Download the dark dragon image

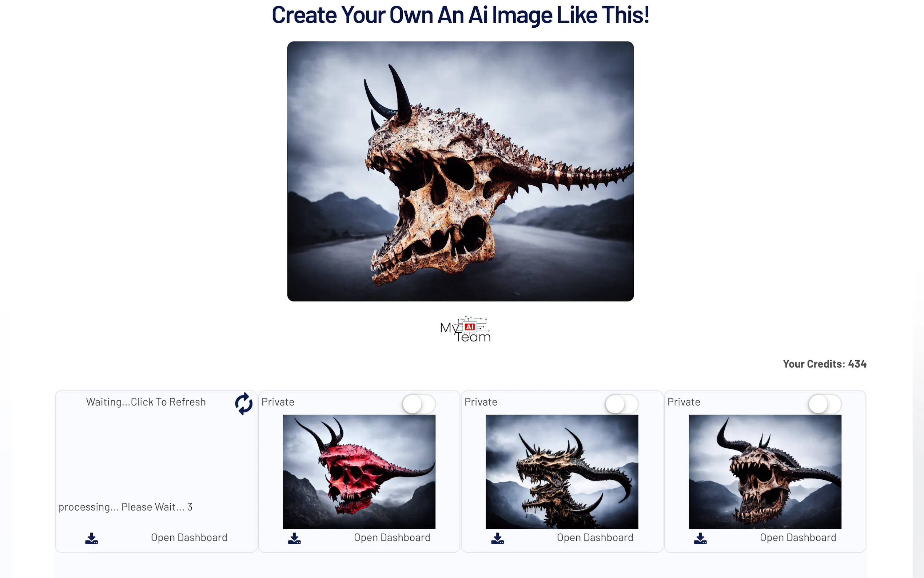(x=497, y=538)
